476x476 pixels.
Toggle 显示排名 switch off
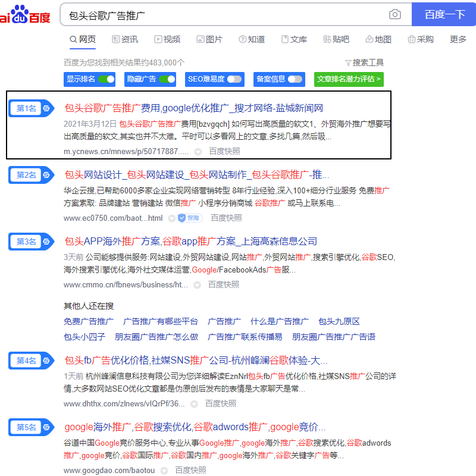(107, 79)
